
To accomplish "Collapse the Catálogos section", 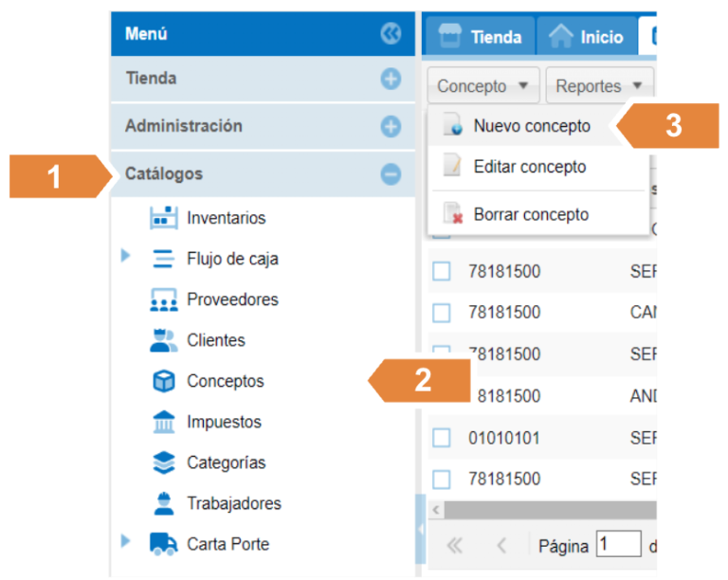I will click(x=391, y=174).
